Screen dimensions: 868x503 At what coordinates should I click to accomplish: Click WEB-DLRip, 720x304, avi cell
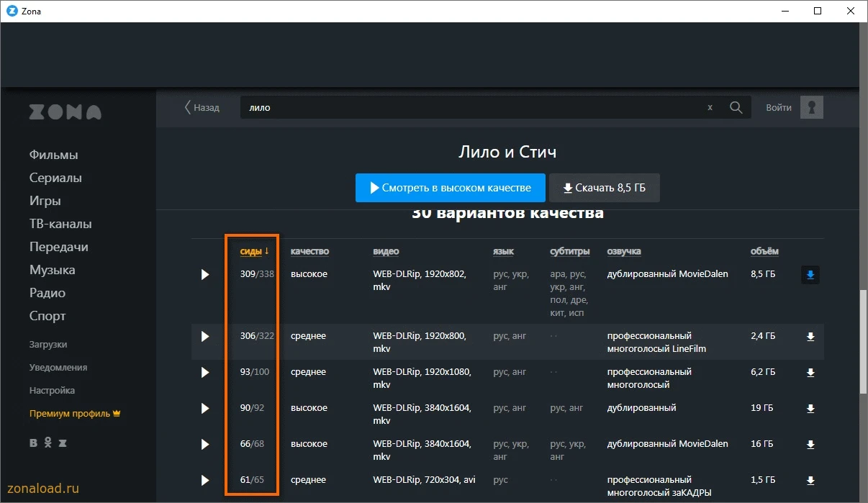[x=423, y=480]
